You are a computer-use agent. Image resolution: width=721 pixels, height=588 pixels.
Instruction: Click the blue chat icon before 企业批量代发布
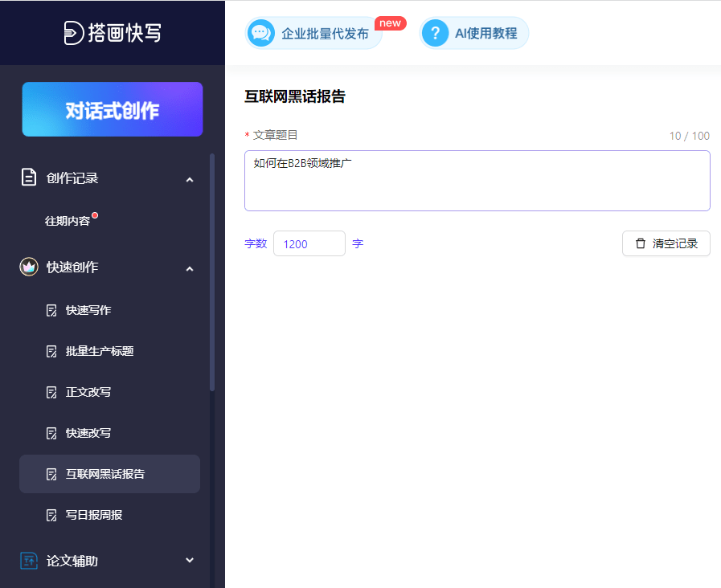260,33
